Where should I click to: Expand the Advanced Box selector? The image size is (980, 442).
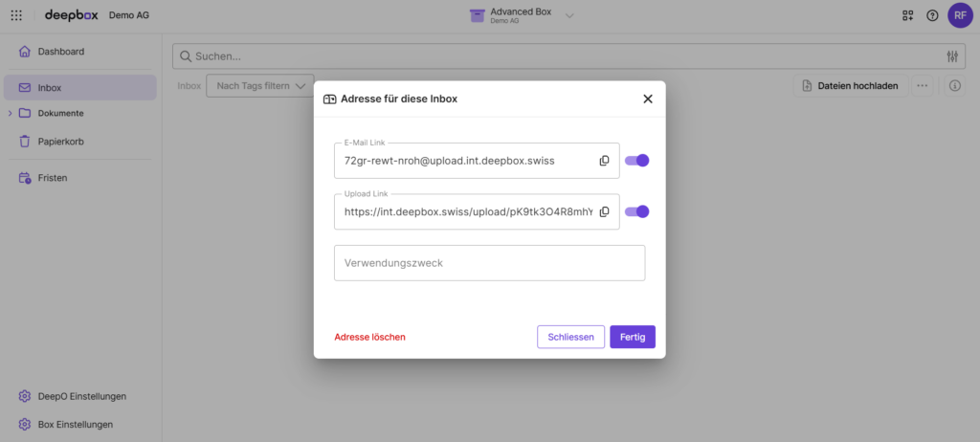click(x=569, y=15)
